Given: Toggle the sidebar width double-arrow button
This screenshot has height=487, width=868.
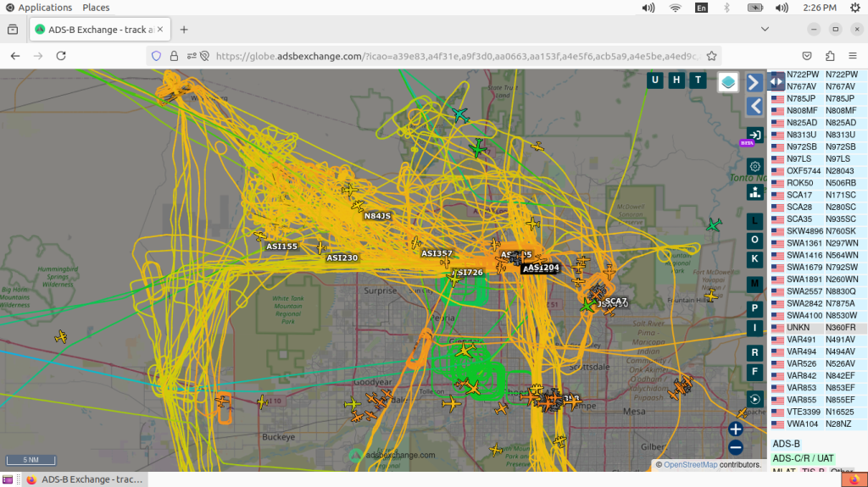Looking at the screenshot, I should (776, 82).
